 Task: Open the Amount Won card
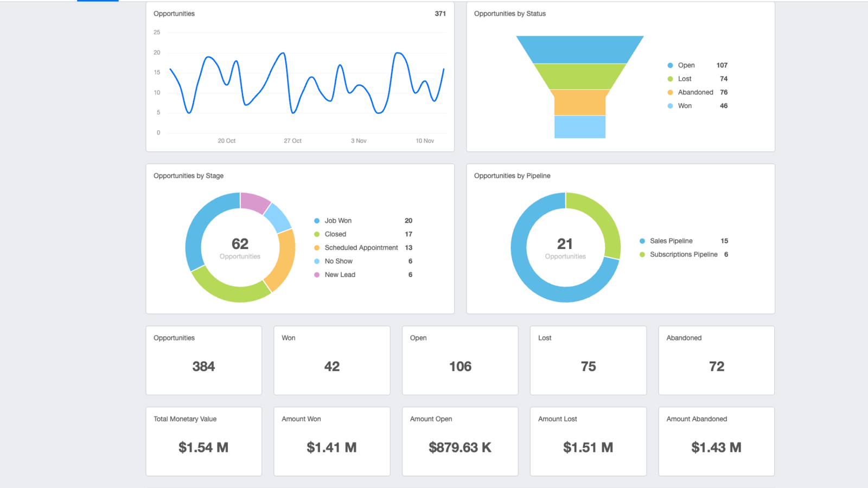click(x=331, y=441)
